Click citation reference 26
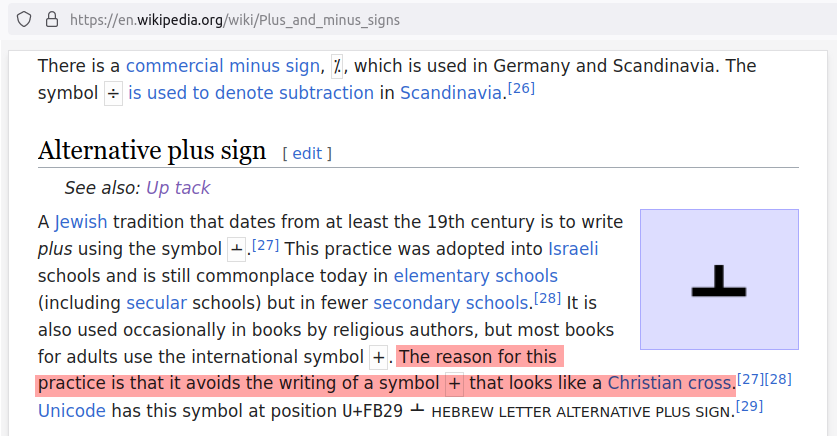 [521, 88]
